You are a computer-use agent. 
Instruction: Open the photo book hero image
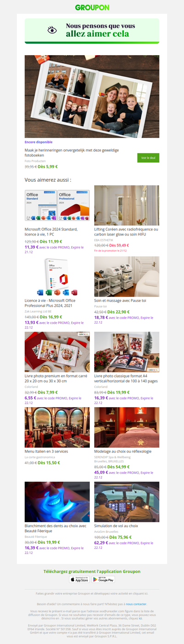pos(92,97)
